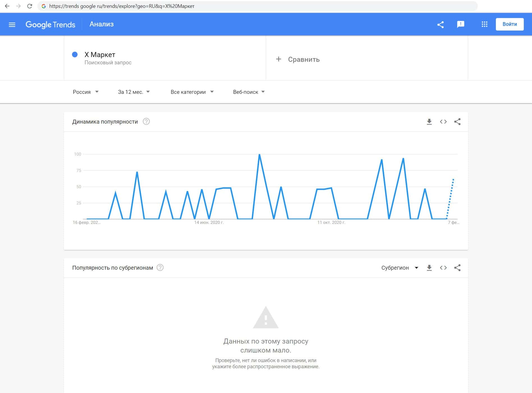Click the blue dot next to Х Маркет

75,54
